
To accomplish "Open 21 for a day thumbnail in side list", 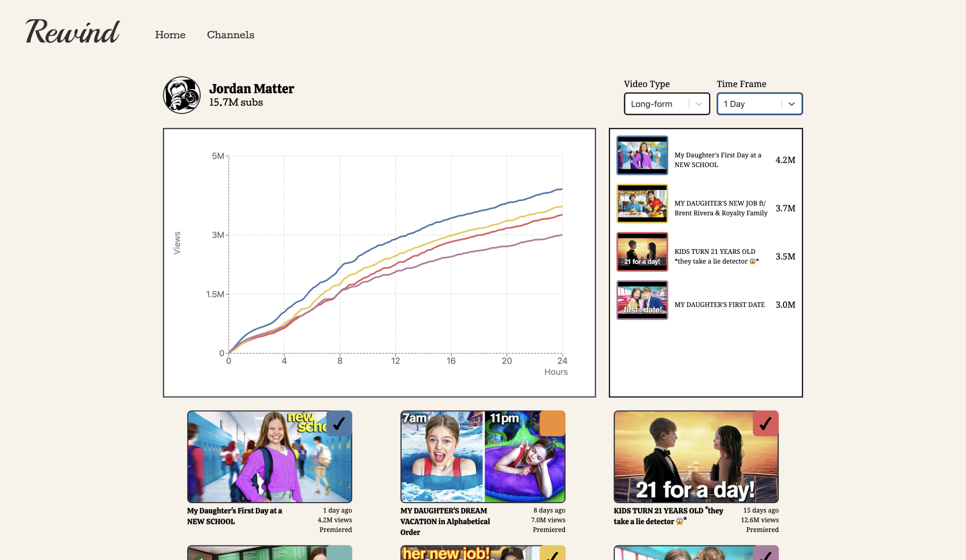I will click(x=642, y=252).
